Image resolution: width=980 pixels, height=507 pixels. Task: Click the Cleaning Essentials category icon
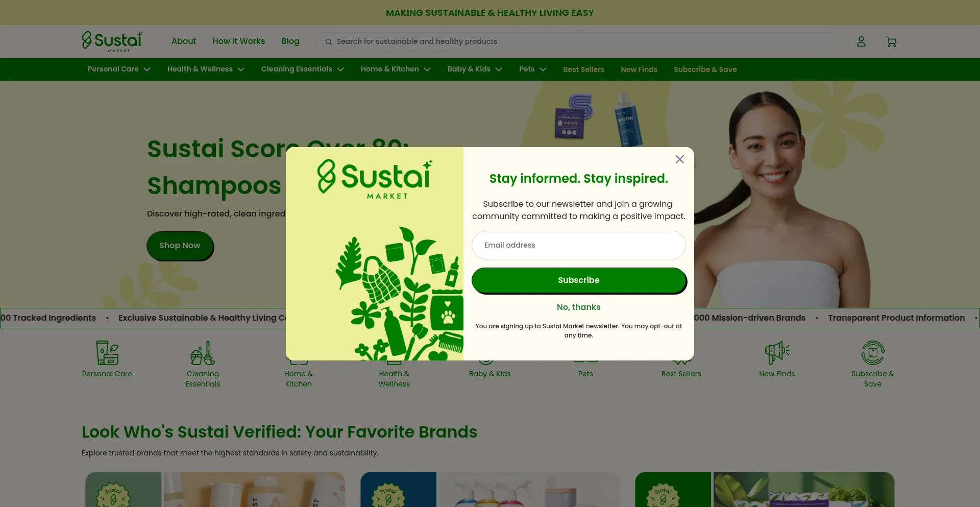pyautogui.click(x=203, y=353)
